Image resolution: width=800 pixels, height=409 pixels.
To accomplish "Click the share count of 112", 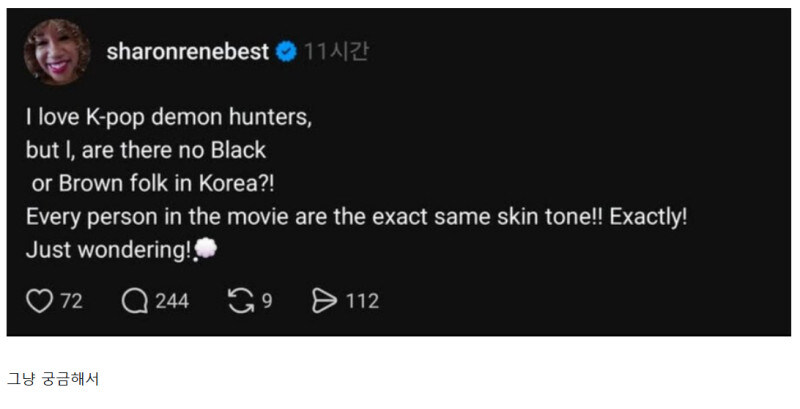I will pos(362,301).
